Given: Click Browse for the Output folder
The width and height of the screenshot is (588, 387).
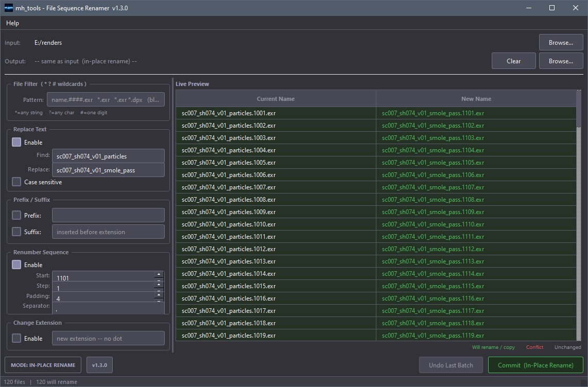Looking at the screenshot, I should [561, 61].
